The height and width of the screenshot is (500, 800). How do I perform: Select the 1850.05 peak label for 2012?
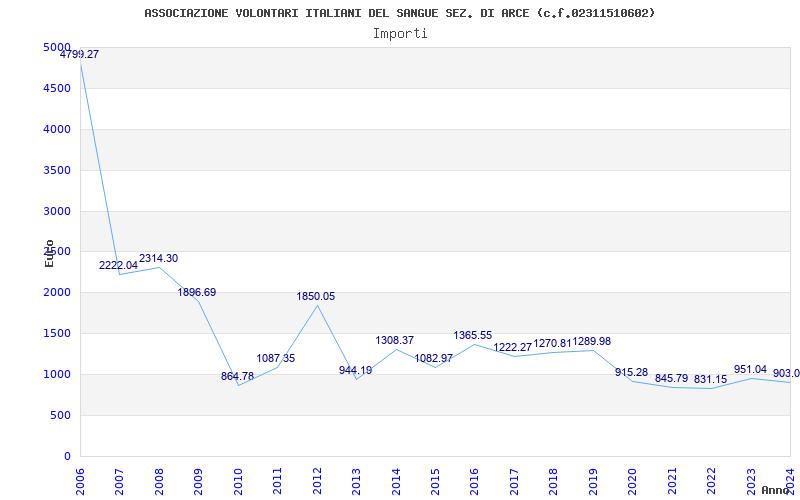pos(316,297)
